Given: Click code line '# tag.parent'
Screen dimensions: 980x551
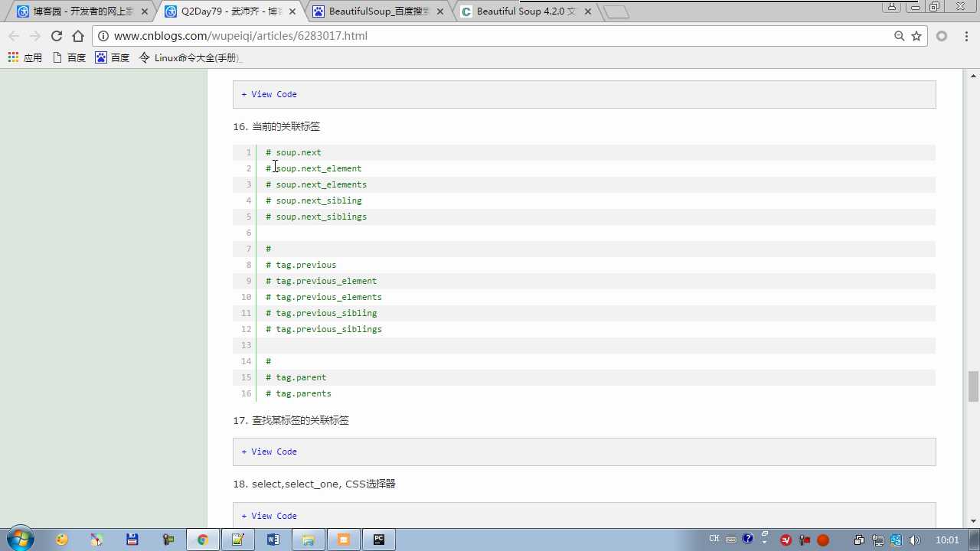Looking at the screenshot, I should (296, 377).
